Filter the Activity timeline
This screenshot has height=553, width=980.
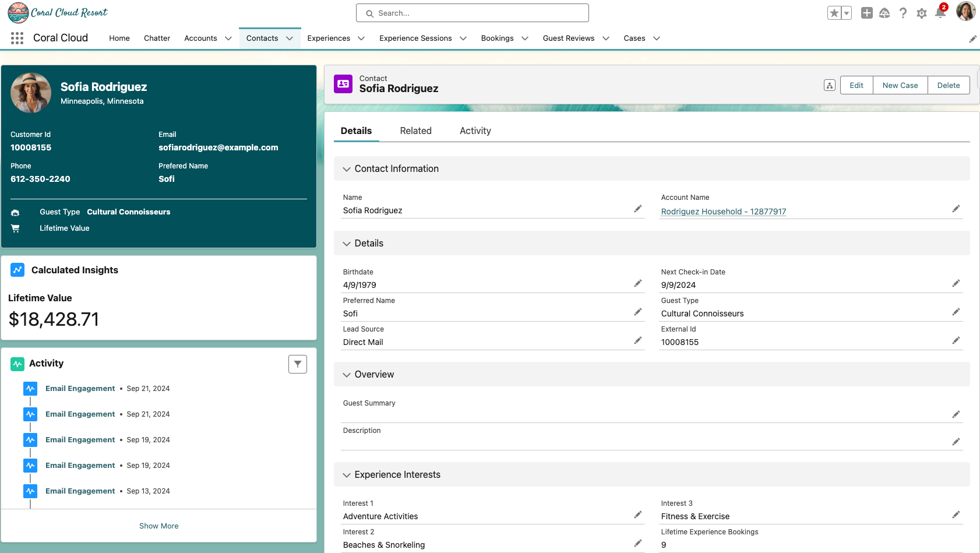[297, 364]
